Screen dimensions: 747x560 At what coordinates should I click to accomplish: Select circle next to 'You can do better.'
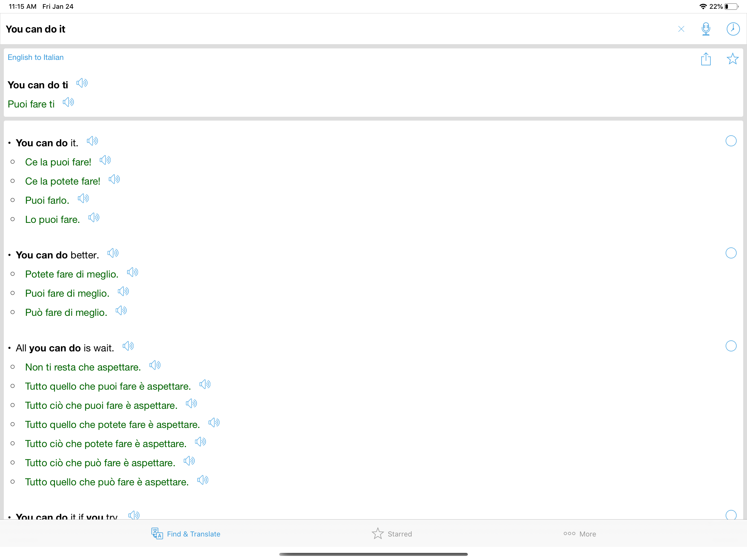pyautogui.click(x=730, y=253)
